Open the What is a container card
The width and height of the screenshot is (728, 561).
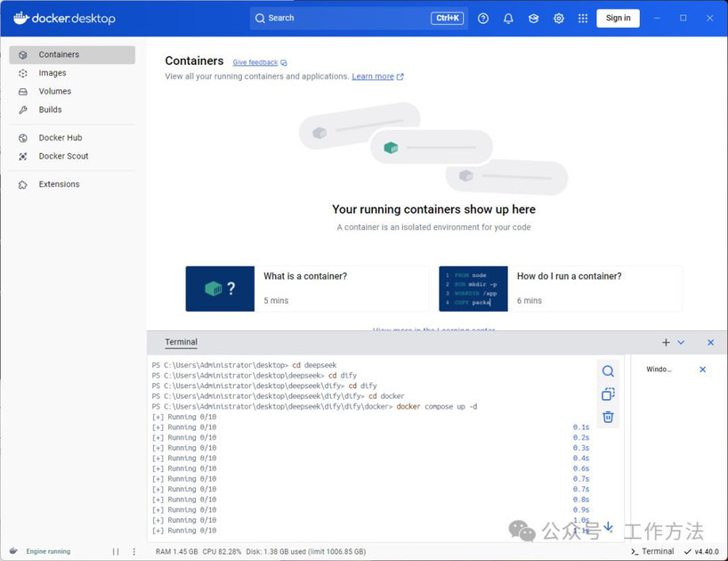[307, 289]
